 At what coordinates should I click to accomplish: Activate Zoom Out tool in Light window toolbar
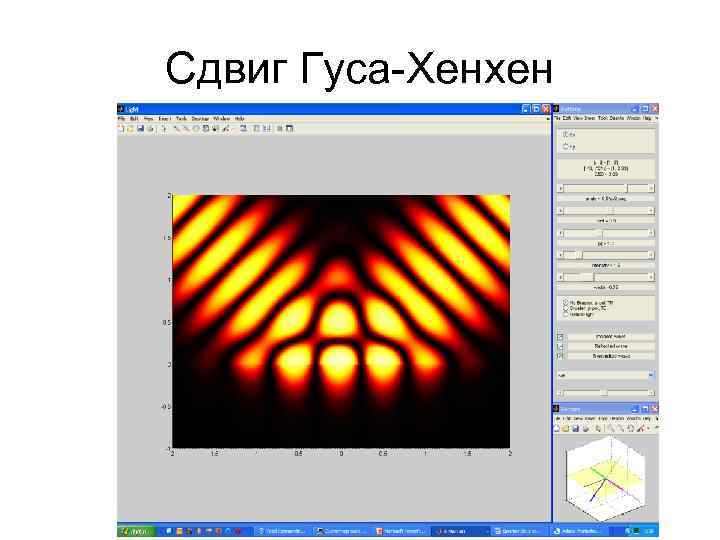tap(186, 129)
